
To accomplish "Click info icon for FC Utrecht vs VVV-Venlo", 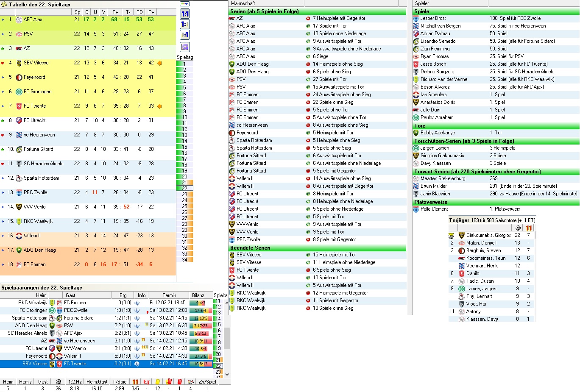I will pos(137,349).
